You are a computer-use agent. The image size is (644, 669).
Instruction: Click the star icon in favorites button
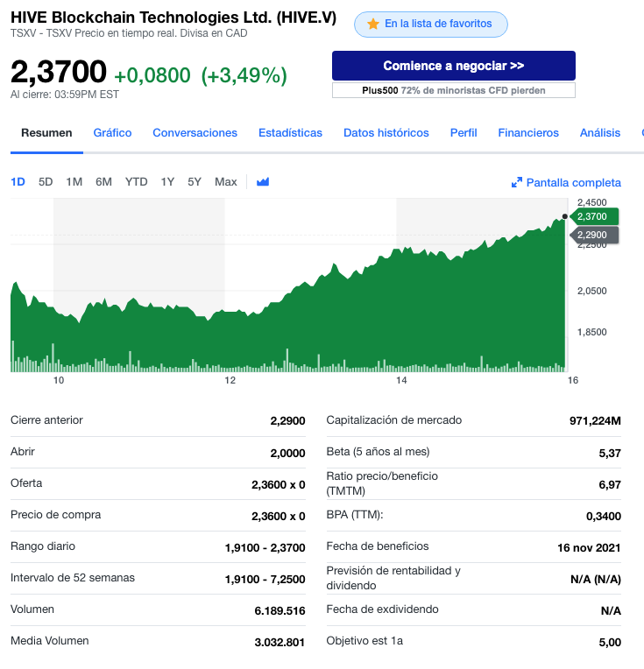point(373,24)
